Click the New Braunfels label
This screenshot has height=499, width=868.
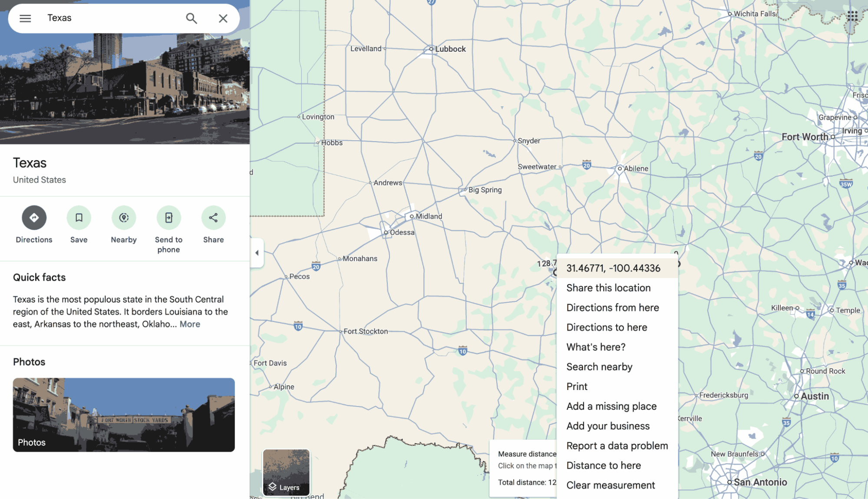coord(735,454)
